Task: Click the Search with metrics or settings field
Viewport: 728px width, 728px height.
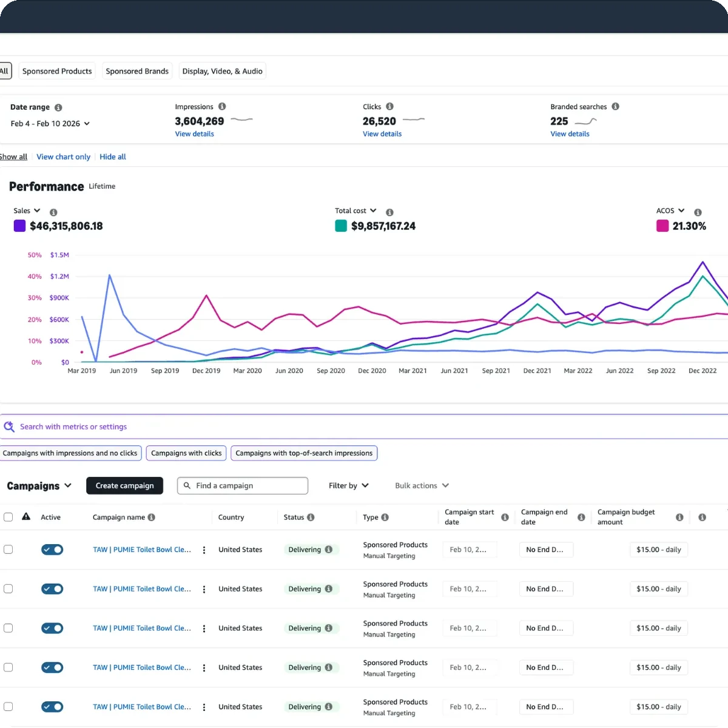Action: 364,426
